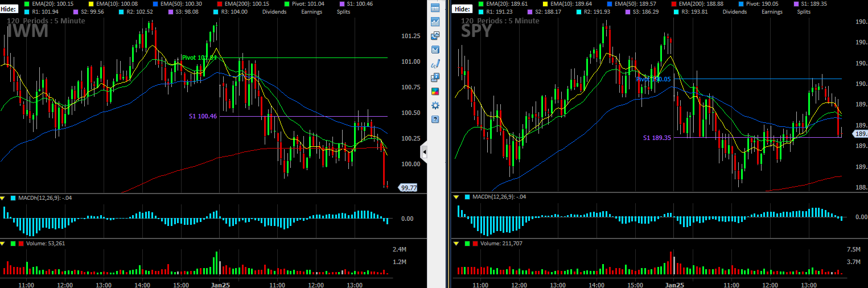This screenshot has height=288, width=868.
Task: Click Earnings on the IWM chart legend
Action: coord(312,12)
